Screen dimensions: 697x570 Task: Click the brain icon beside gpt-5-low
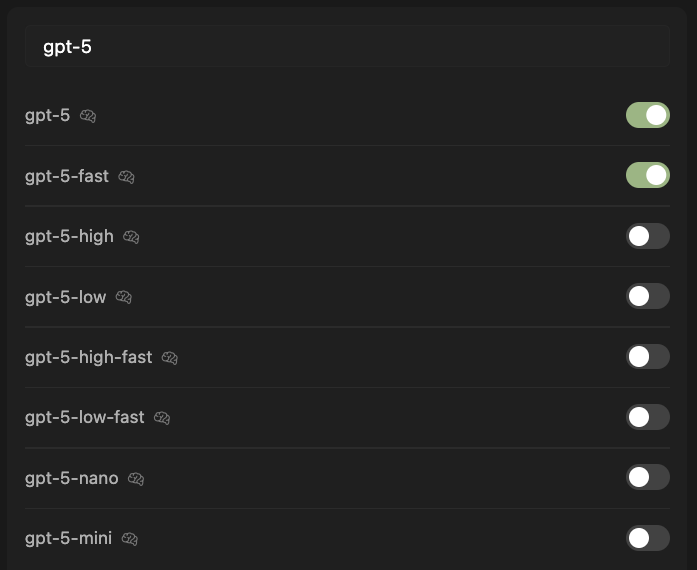coord(124,297)
